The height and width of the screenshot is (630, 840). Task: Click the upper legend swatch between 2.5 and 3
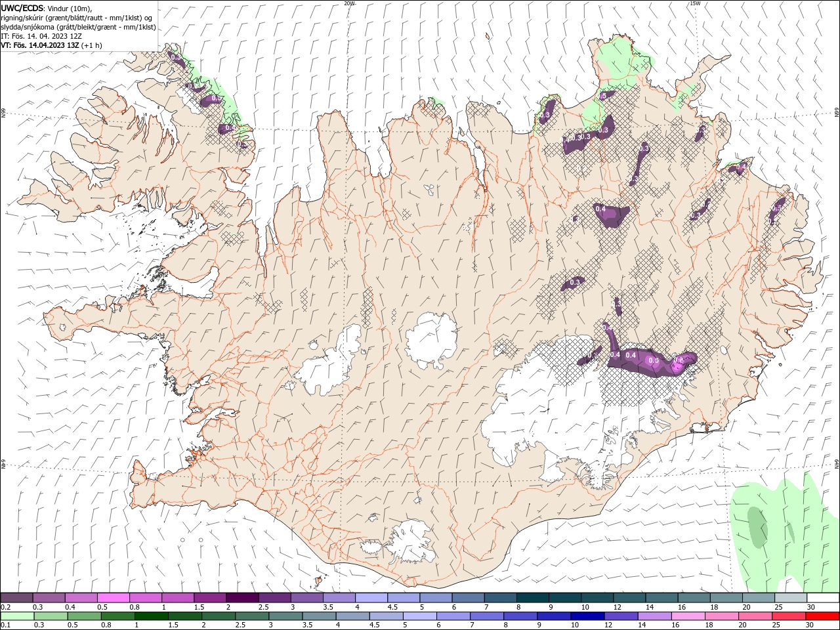click(x=274, y=598)
